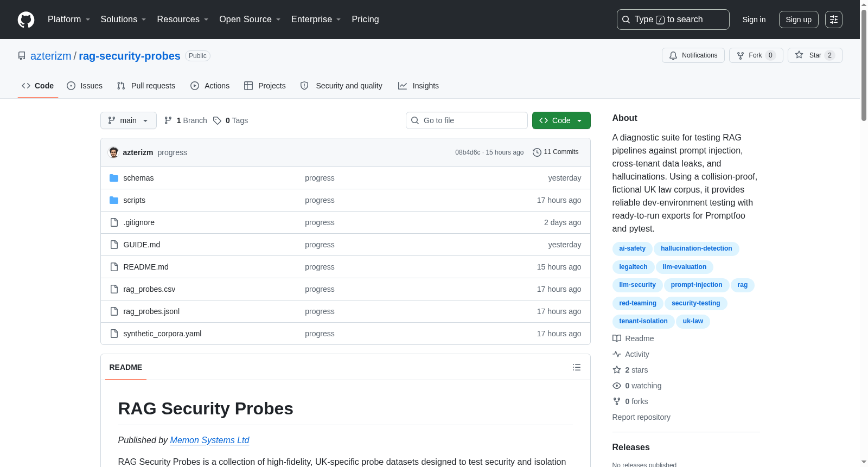This screenshot has width=868, height=467.
Task: Click the watching eye icon
Action: pos(617,386)
